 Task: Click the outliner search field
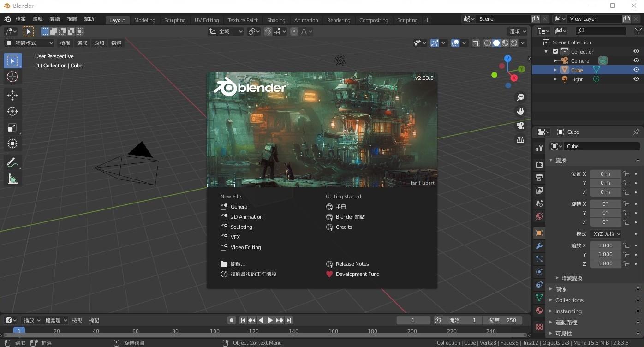click(601, 31)
